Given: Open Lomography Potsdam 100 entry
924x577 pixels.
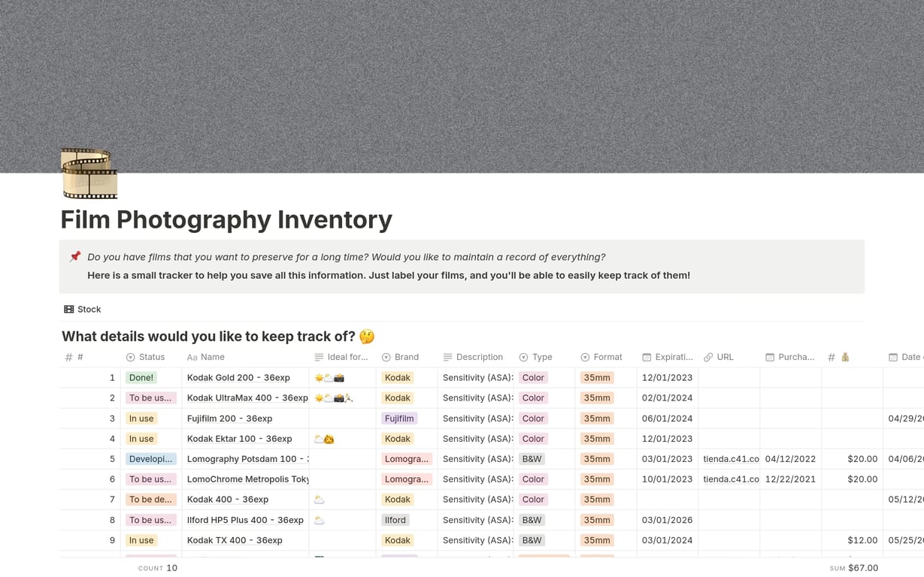Looking at the screenshot, I should (247, 459).
